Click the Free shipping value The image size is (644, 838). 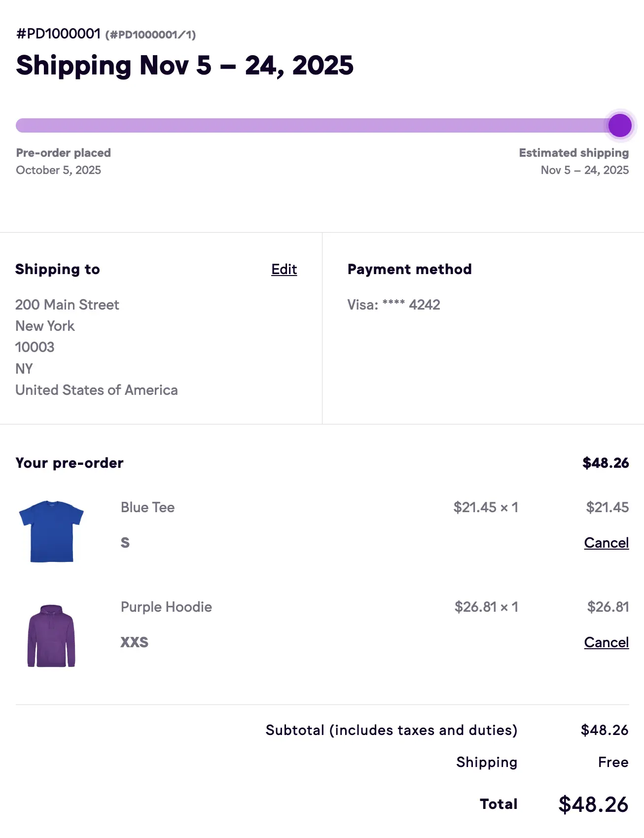[x=613, y=762]
